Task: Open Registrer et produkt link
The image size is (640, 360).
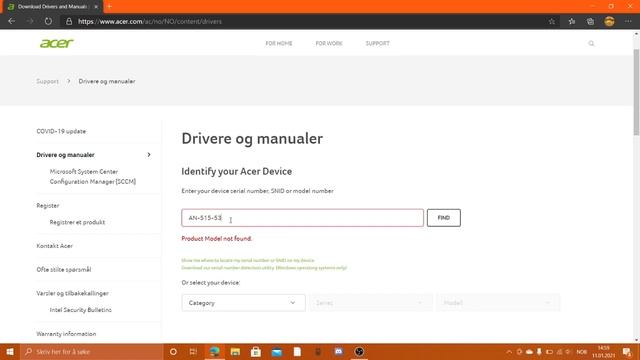Action: [77, 222]
